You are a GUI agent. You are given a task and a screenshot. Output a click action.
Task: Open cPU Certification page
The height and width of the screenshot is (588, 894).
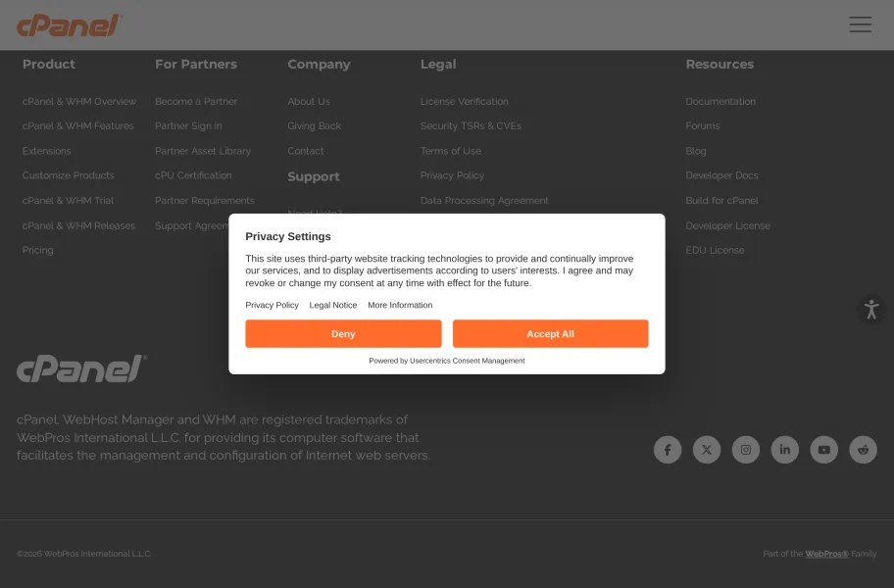coord(193,175)
